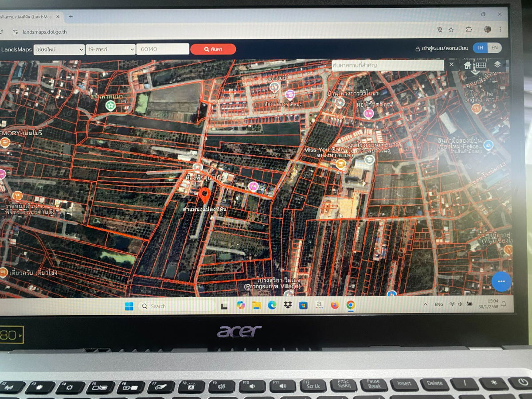Screen dimensions: 532x399
Task: Click the pink hotel marker หอพักกิตติกุล
Action: [368, 113]
